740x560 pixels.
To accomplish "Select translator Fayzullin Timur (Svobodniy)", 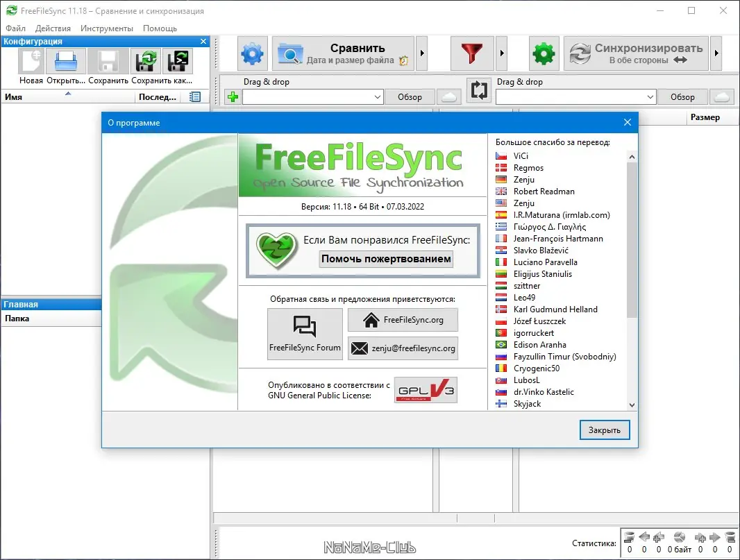I will pos(564,357).
